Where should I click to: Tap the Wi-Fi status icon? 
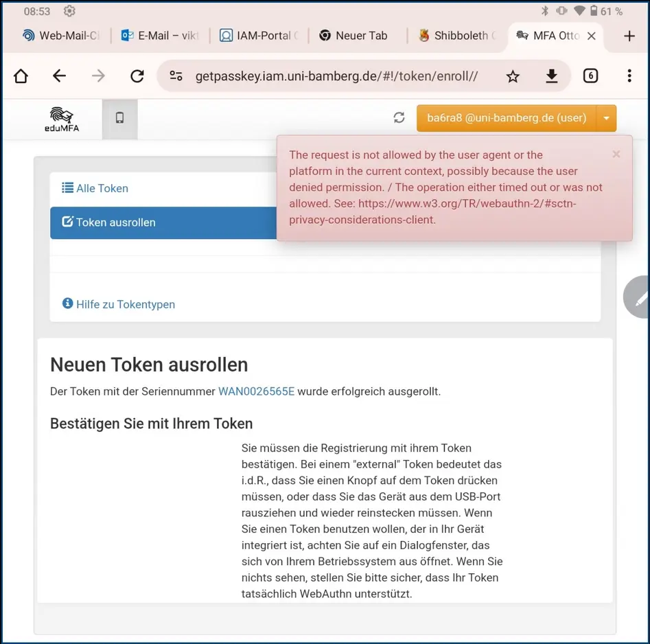[x=579, y=11]
